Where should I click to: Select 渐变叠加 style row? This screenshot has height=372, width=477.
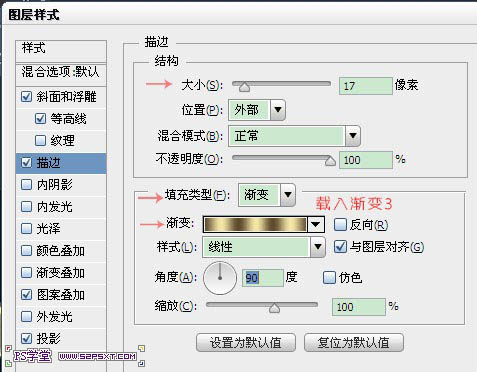pyautogui.click(x=61, y=272)
